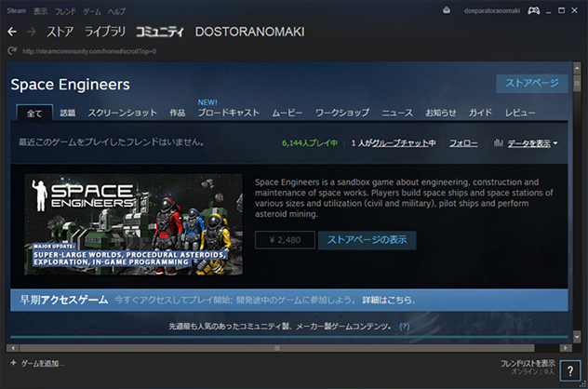This screenshot has width=588, height=389.
Task: Click the (?) link after コミュニティ製 text
Action: (x=404, y=327)
